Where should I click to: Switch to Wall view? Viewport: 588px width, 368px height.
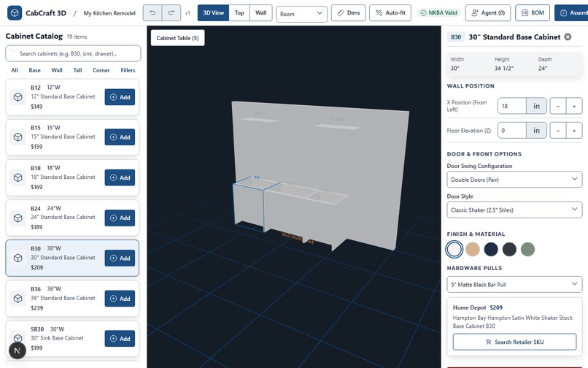coord(261,12)
